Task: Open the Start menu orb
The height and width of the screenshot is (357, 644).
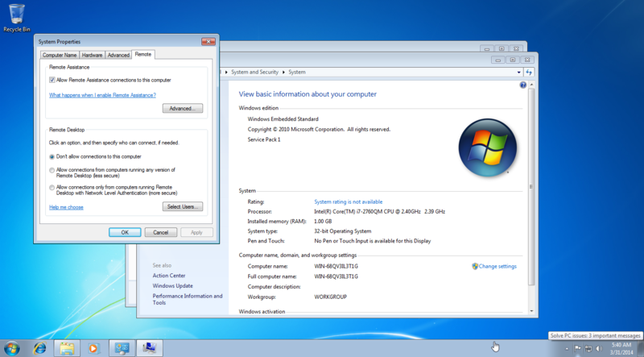Action: (11, 348)
